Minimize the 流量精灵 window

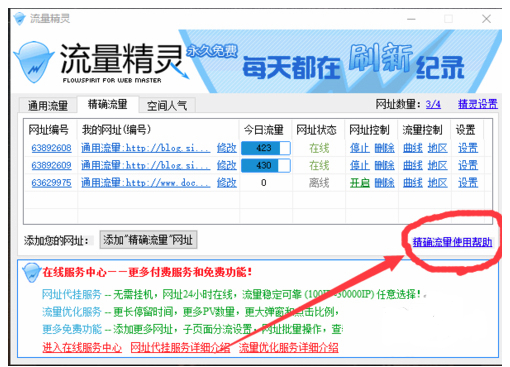(x=411, y=19)
